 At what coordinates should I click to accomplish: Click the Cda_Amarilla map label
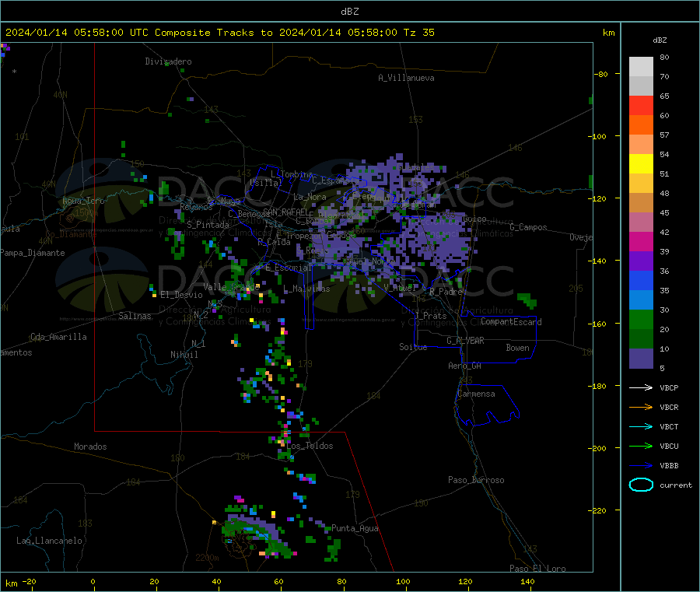click(x=58, y=337)
